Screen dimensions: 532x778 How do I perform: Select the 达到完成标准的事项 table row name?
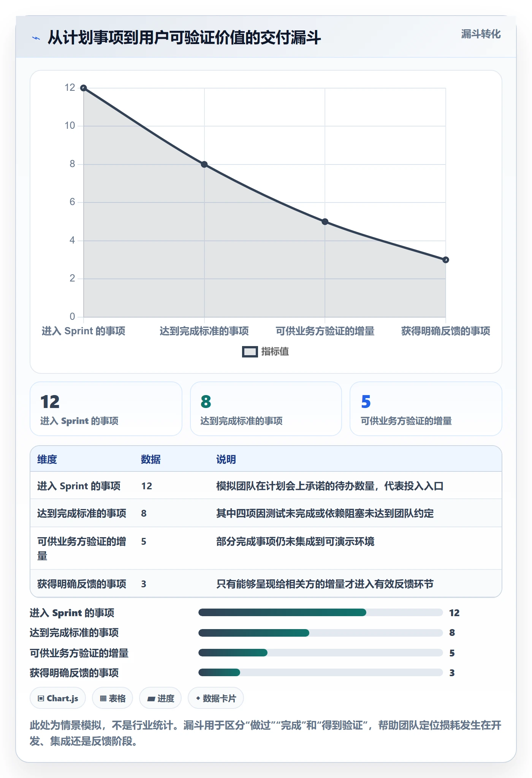pos(82,513)
